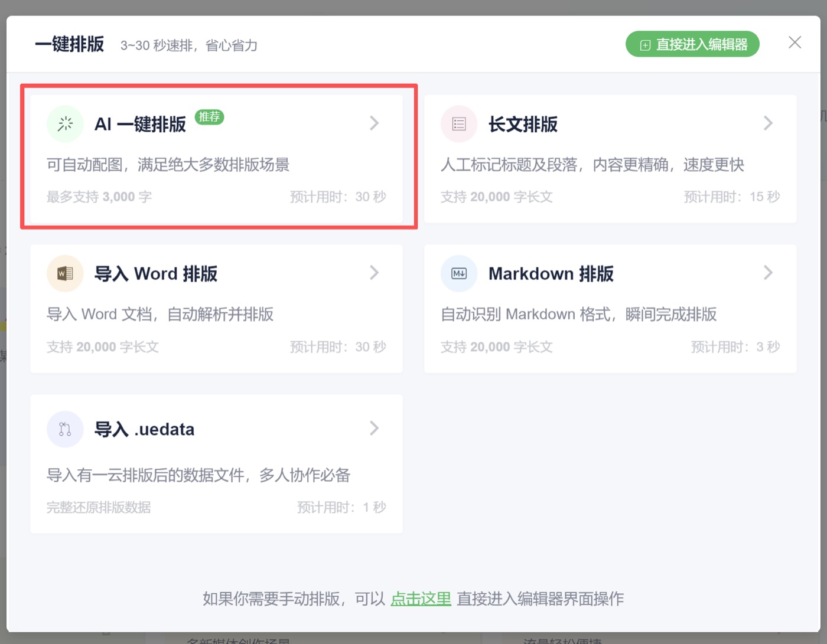The image size is (827, 644).
Task: Click the 预计用时：1 秒 text
Action: click(x=341, y=508)
